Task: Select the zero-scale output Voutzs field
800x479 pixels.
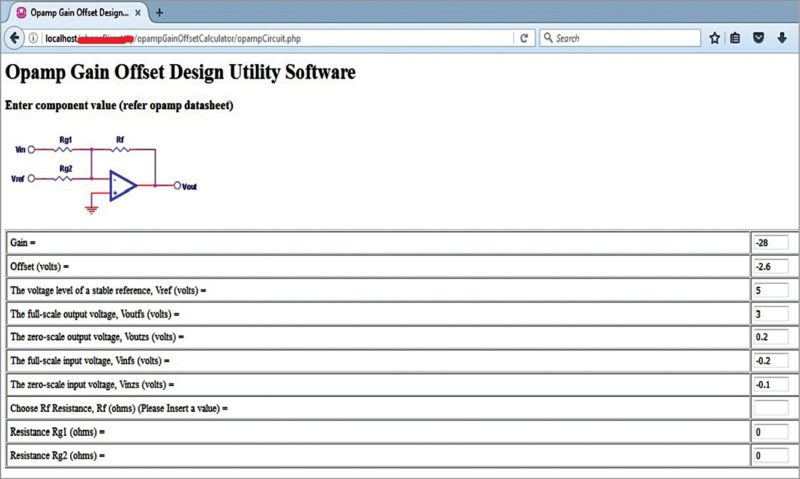Action: 770,337
